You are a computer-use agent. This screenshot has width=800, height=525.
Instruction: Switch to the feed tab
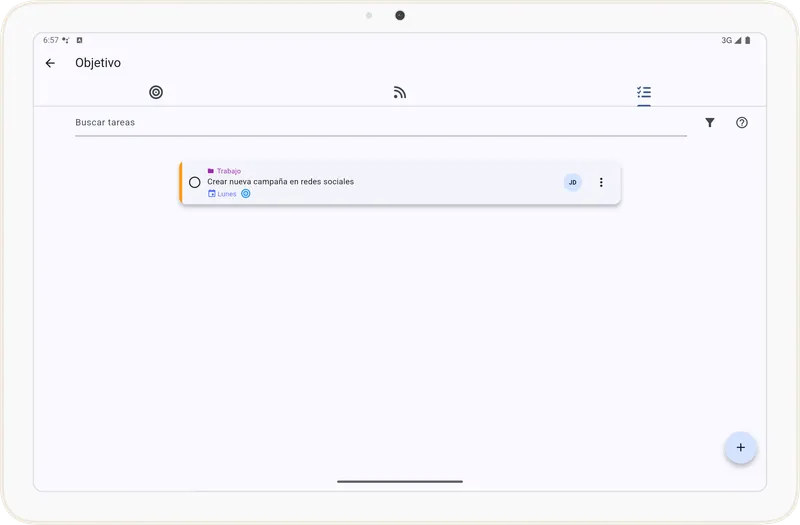[x=400, y=92]
